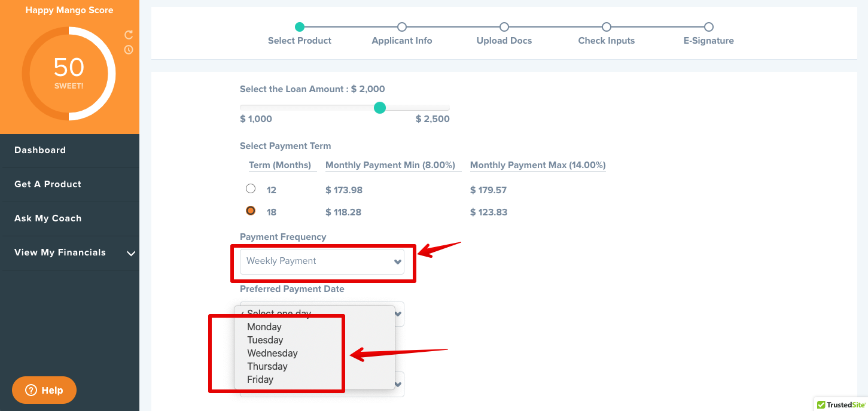
Task: Click the Upload Docs step circle
Action: (x=504, y=27)
